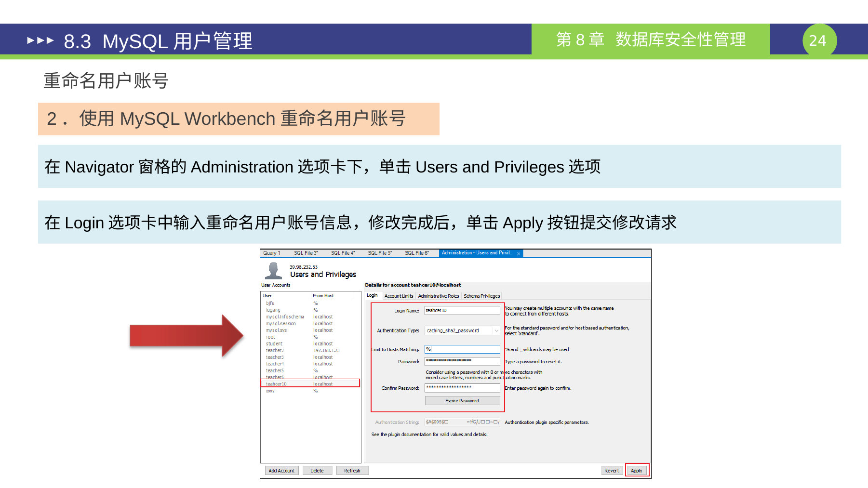Click the Delete account button
This screenshot has width=868, height=488.
click(317, 471)
